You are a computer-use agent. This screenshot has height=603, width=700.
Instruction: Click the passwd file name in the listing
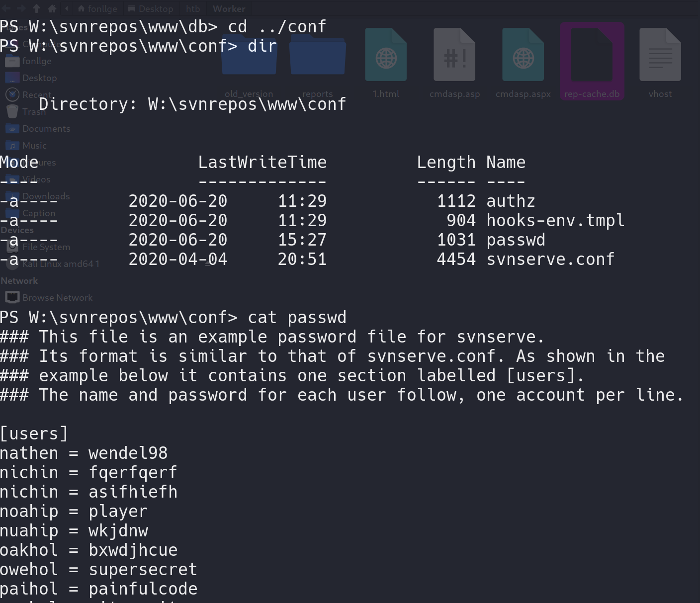(x=516, y=240)
